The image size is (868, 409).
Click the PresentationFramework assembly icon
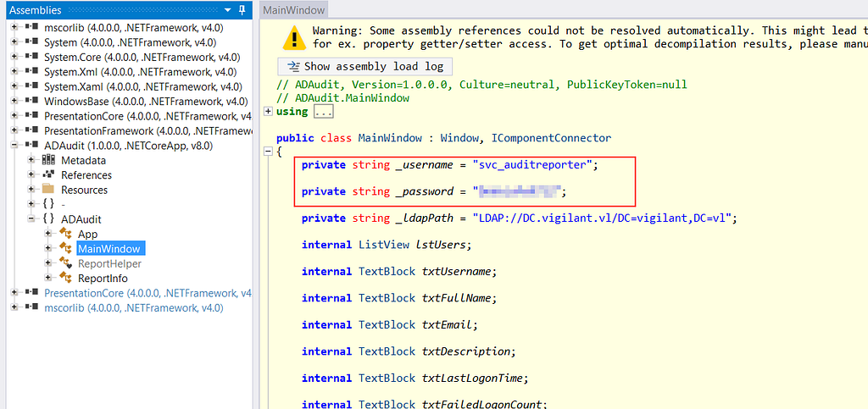tap(31, 131)
